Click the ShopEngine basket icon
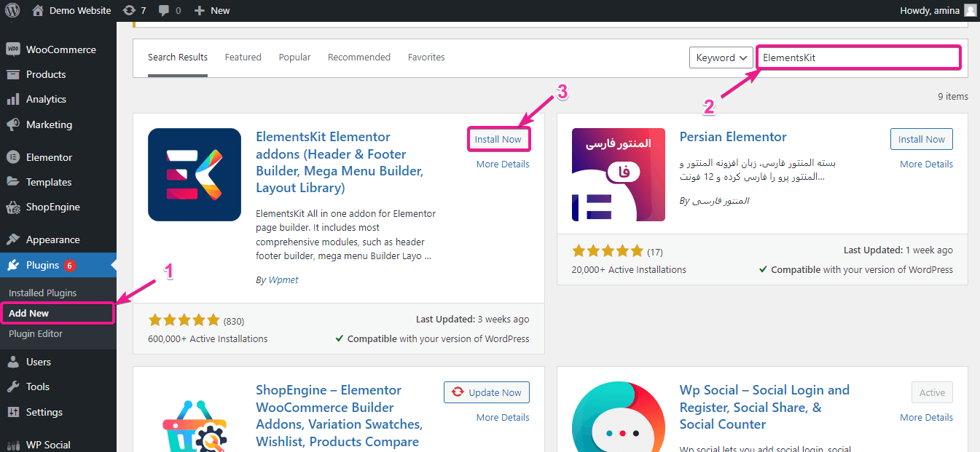Screen dimensions: 980x452 point(12,207)
